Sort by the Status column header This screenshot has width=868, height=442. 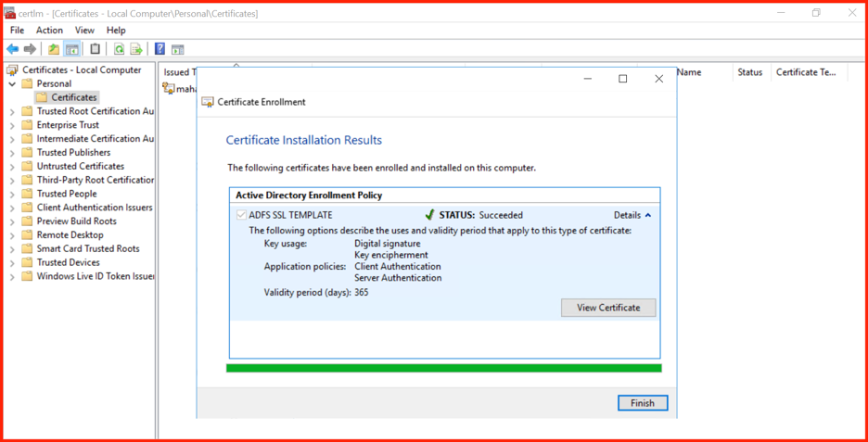coord(750,72)
